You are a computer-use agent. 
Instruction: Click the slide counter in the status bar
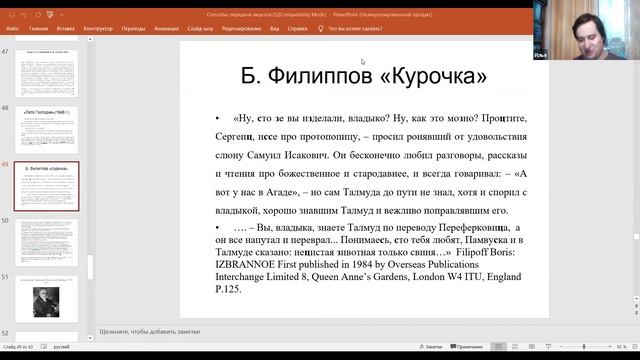(18, 347)
